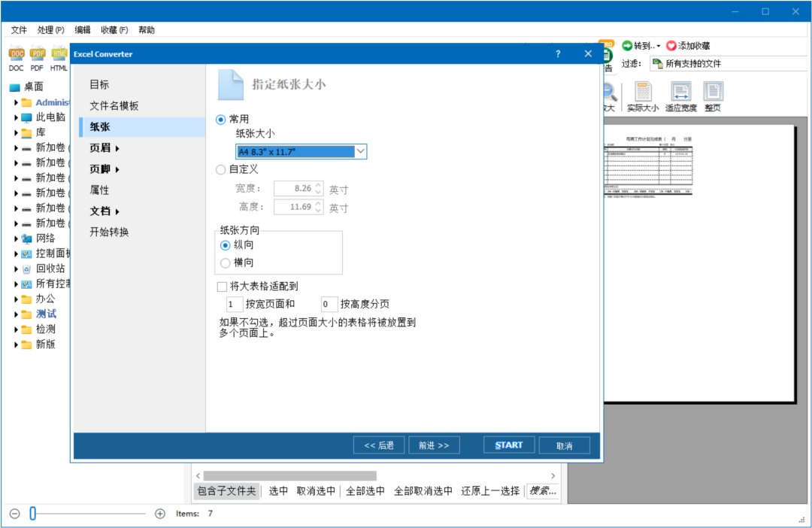Expand the 办公 folder node
Image resolution: width=812 pixels, height=528 pixels.
[16, 299]
